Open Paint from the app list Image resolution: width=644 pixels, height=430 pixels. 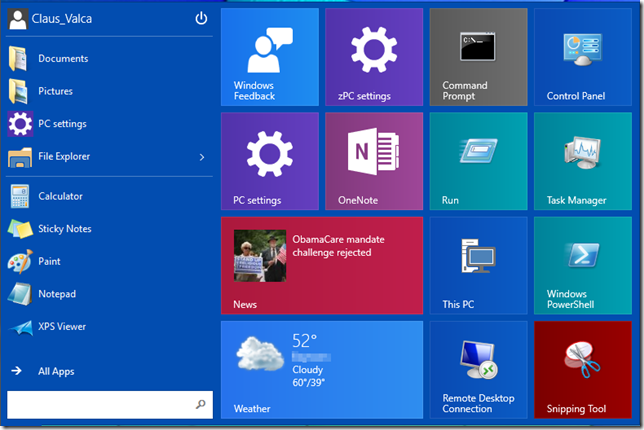click(x=110, y=261)
